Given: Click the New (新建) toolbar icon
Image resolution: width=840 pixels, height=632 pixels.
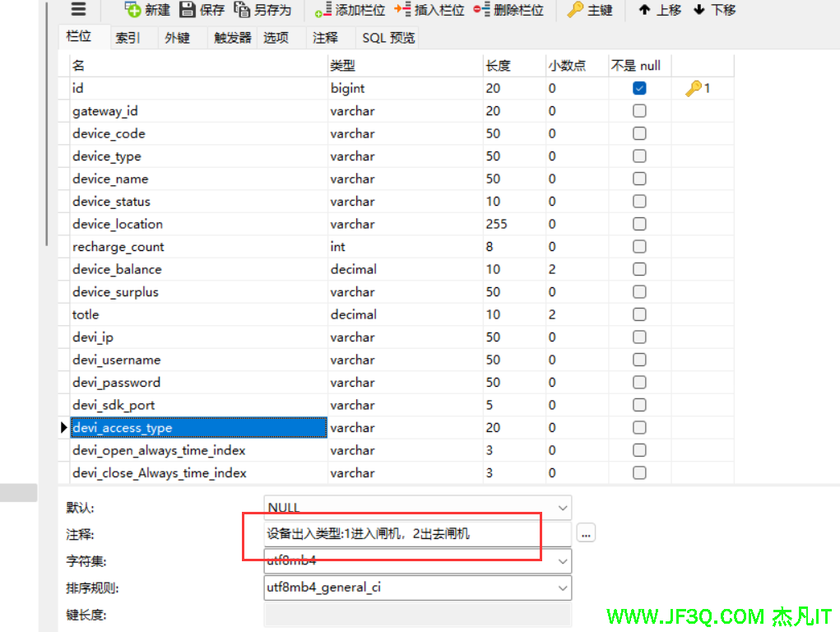Looking at the screenshot, I should click(x=133, y=10).
